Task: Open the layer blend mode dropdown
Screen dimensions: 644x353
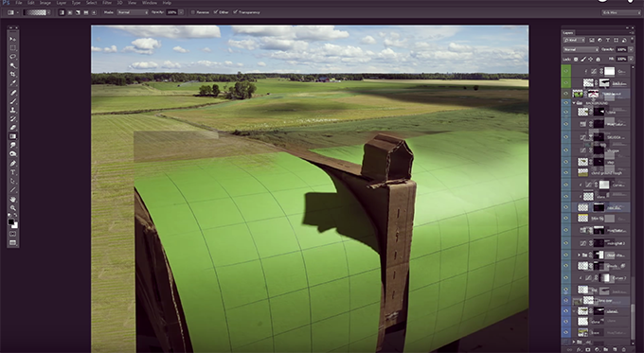Action: pos(581,49)
